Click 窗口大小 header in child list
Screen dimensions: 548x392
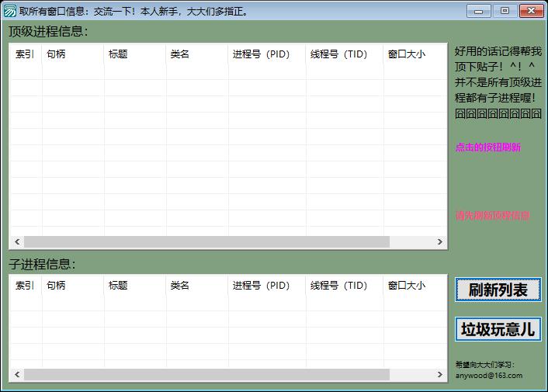tap(414, 286)
